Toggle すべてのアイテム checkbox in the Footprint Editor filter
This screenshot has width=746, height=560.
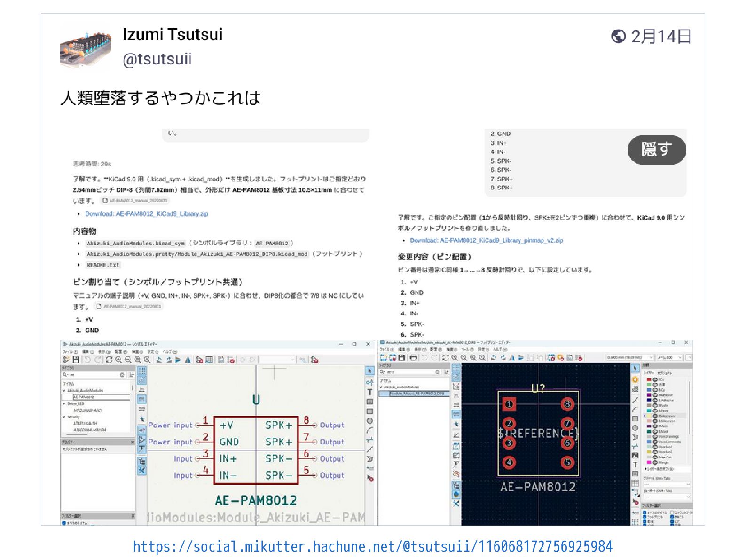(x=644, y=513)
